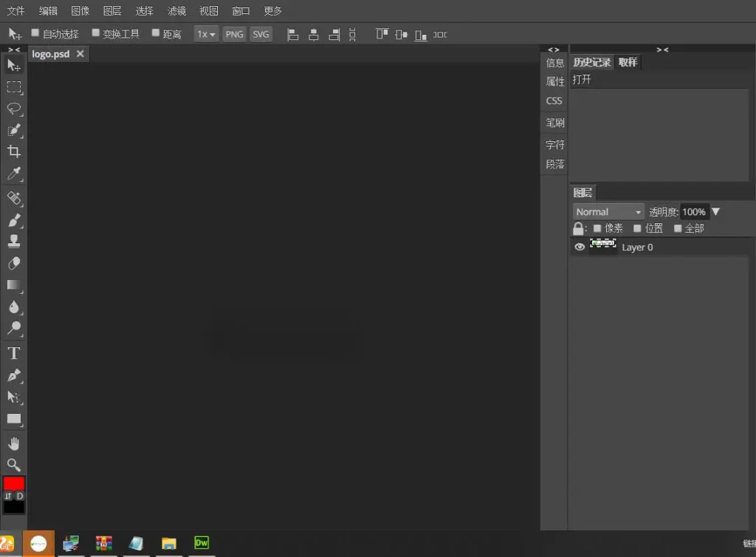Select the Brush tool
Viewport: 756px width, 557px height.
coord(13,219)
